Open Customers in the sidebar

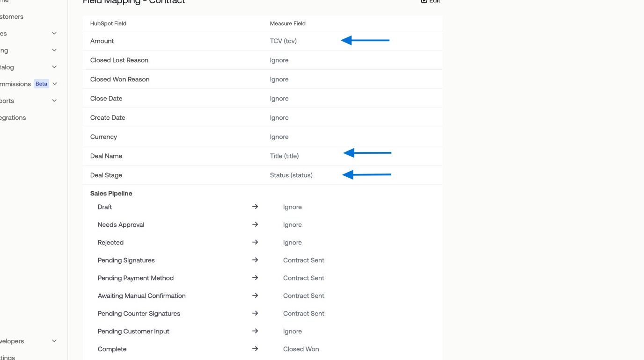tap(11, 17)
